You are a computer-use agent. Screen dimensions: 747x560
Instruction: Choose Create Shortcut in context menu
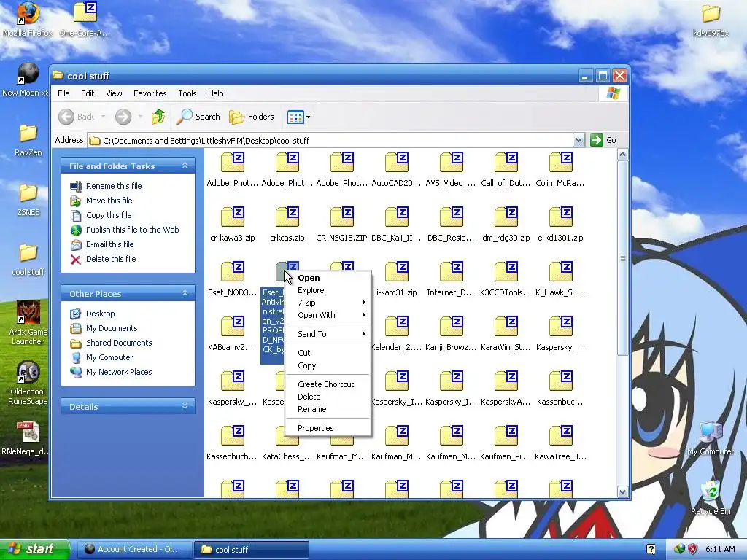328,384
